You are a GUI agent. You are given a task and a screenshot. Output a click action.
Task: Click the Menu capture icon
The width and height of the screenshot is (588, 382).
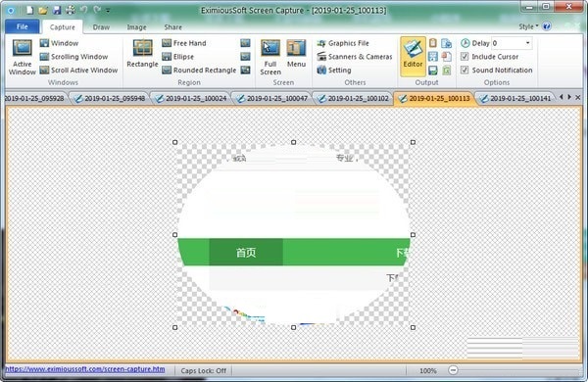[x=296, y=54]
